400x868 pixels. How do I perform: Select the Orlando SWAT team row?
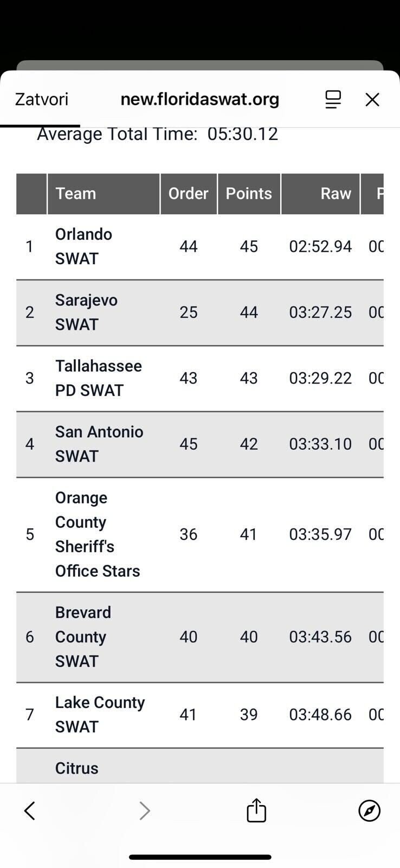(83, 246)
